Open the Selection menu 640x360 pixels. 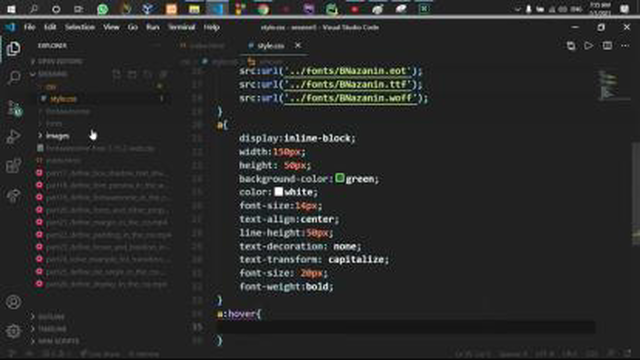tap(80, 27)
